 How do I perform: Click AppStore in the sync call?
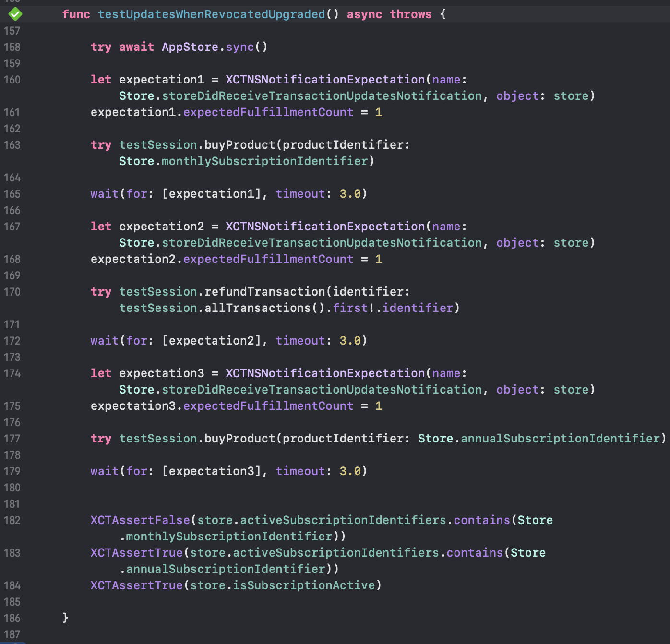pyautogui.click(x=190, y=47)
